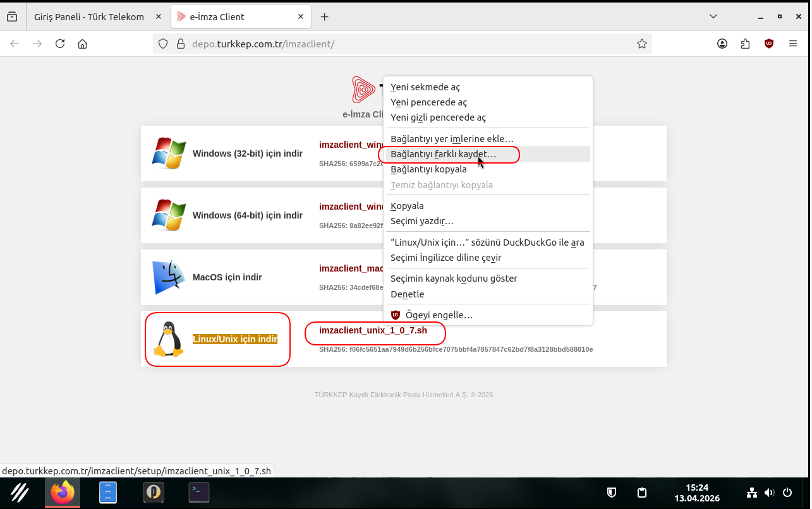This screenshot has width=812, height=509.
Task: Launch the terminal from the taskbar
Action: pos(199,492)
